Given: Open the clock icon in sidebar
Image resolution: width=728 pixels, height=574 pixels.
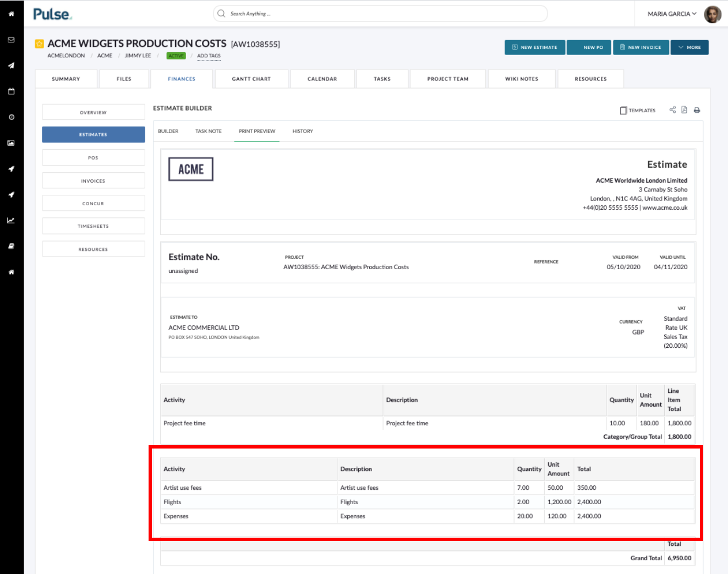Looking at the screenshot, I should click(11, 117).
